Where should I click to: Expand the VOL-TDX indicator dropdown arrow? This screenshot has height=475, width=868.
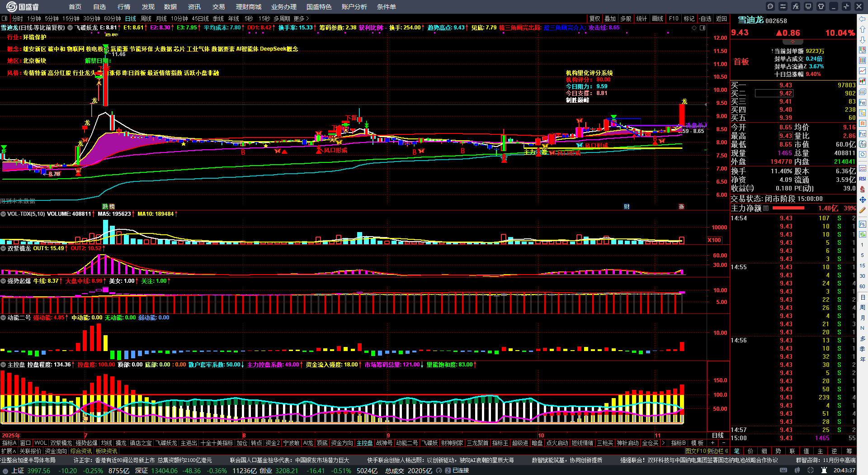[3, 214]
